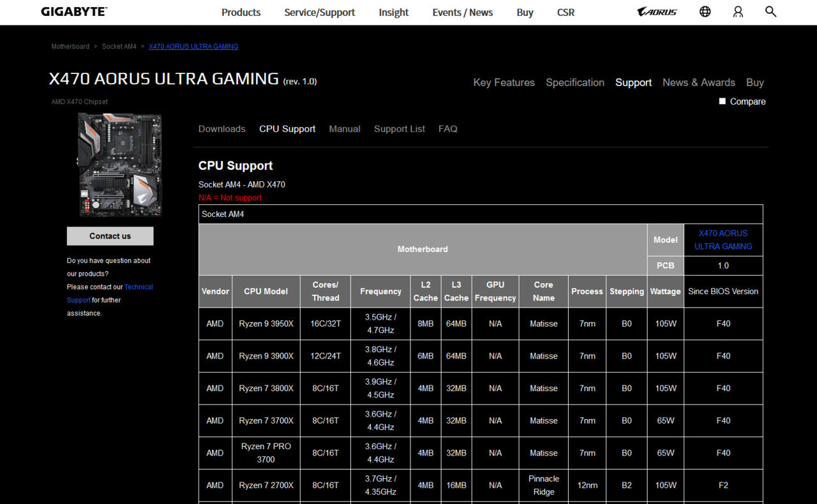
Task: Tick the Compare checkbox
Action: [x=723, y=101]
